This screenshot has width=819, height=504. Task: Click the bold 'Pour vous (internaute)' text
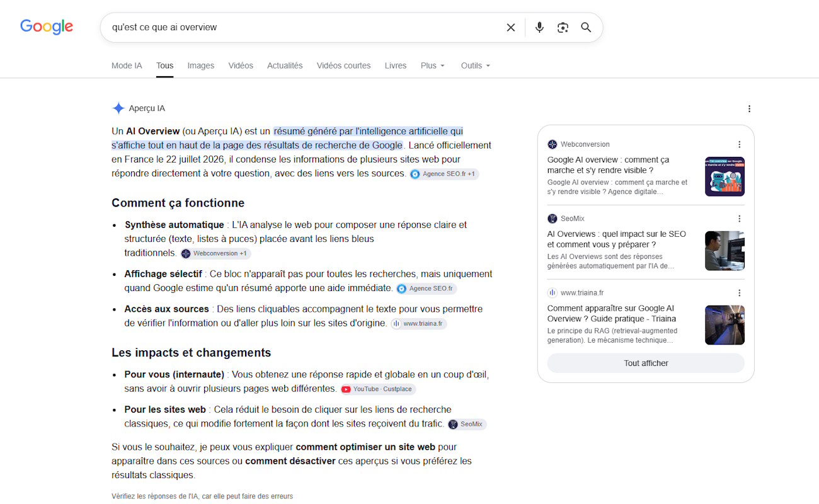click(x=175, y=374)
